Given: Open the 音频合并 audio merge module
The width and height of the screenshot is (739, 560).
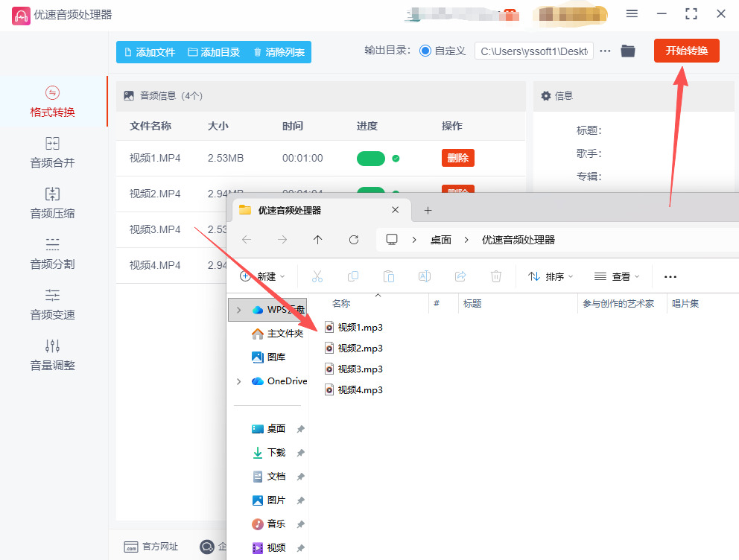Looking at the screenshot, I should [52, 152].
